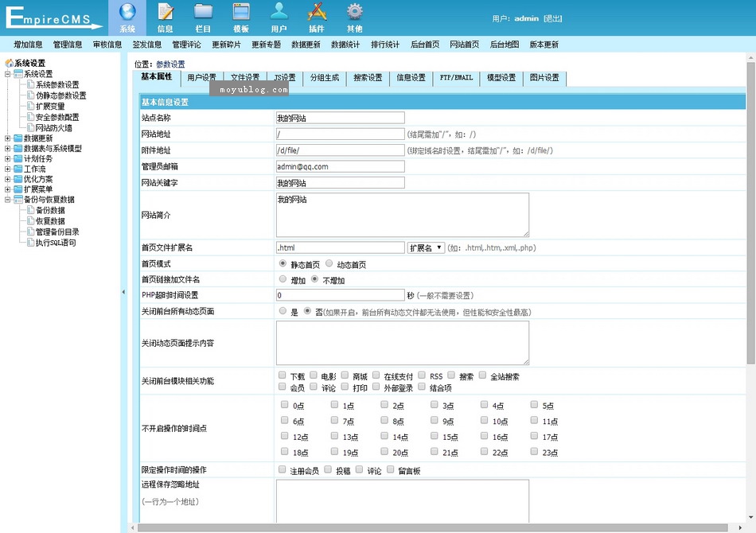The image size is (756, 533).
Task: Expand the 工作流 tree node
Action: click(x=8, y=169)
